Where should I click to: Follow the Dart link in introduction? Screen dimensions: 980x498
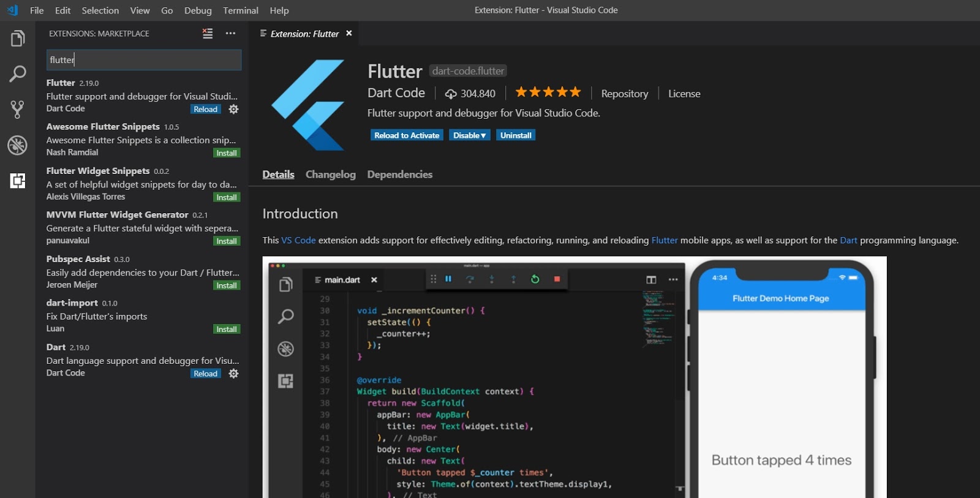click(x=848, y=240)
